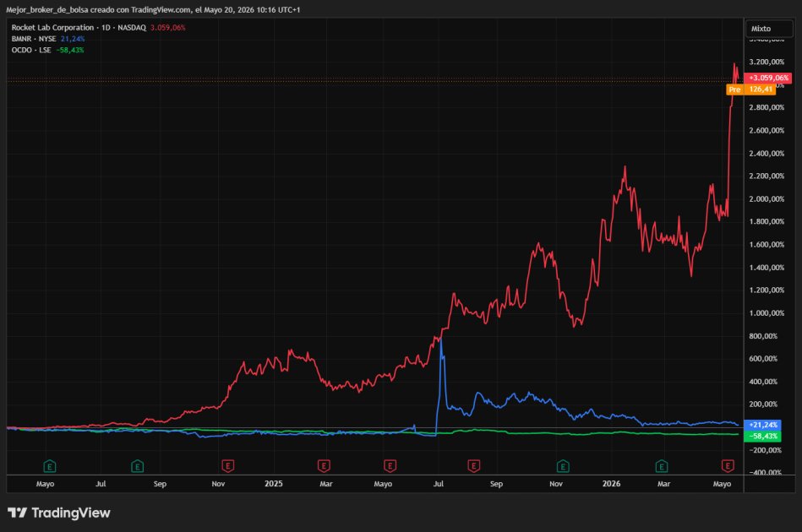Screen dimensions: 802x532
Task: Click the 2.000,00% price axis label
Action: [767, 198]
